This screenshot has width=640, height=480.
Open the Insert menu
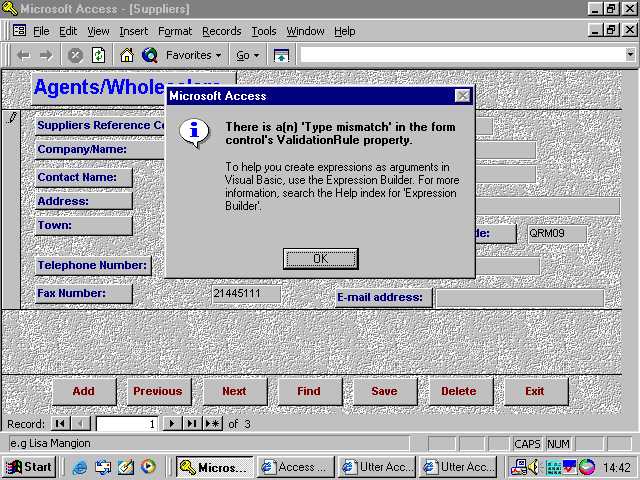[x=133, y=31]
